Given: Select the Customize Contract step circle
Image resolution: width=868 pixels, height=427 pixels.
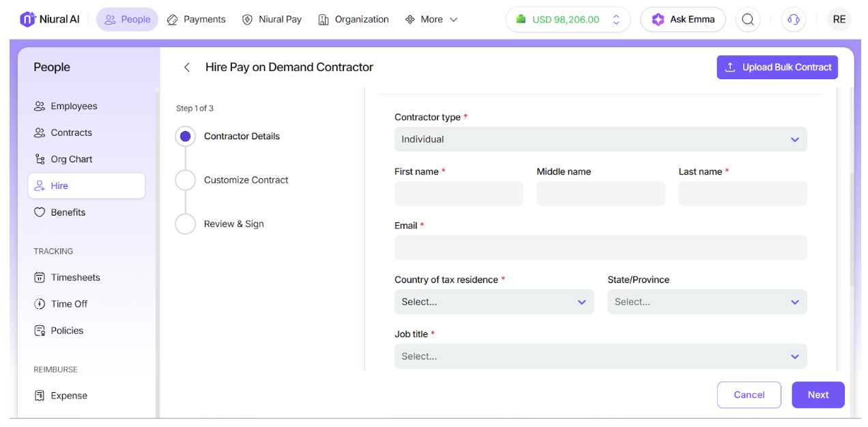Looking at the screenshot, I should pos(185,180).
